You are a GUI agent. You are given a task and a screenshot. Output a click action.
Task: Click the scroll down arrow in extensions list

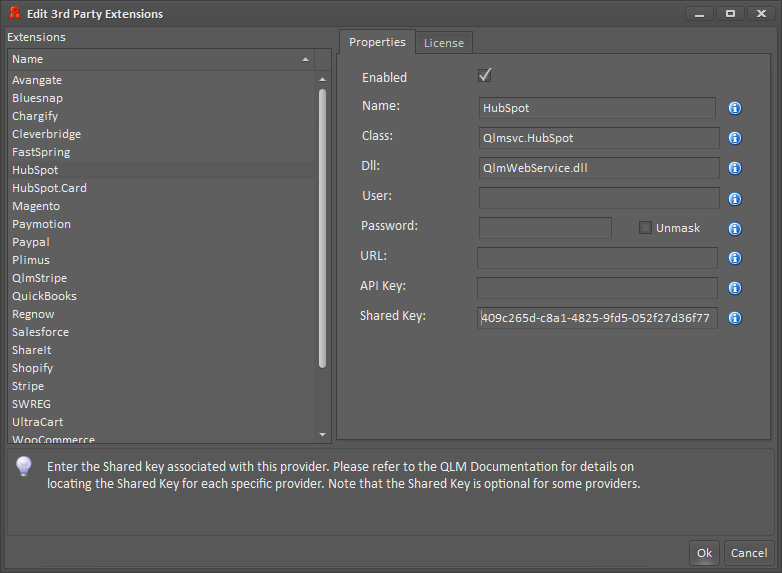tap(322, 435)
